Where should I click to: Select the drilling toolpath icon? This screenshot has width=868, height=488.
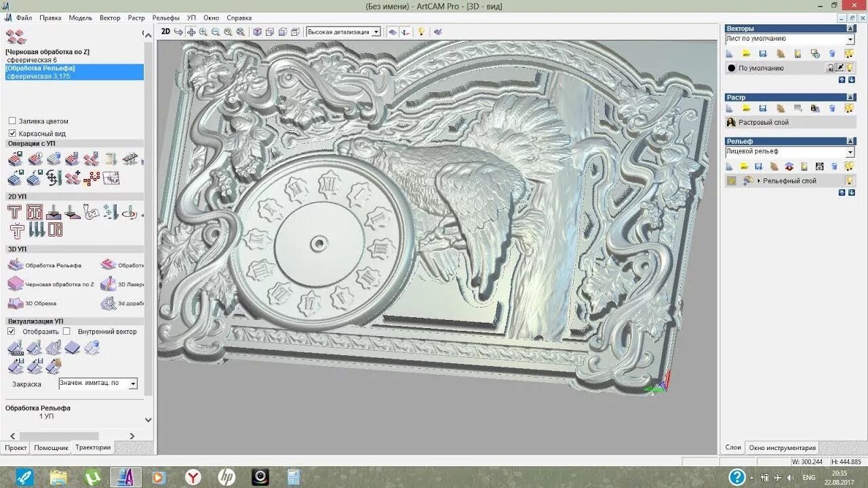111,212
